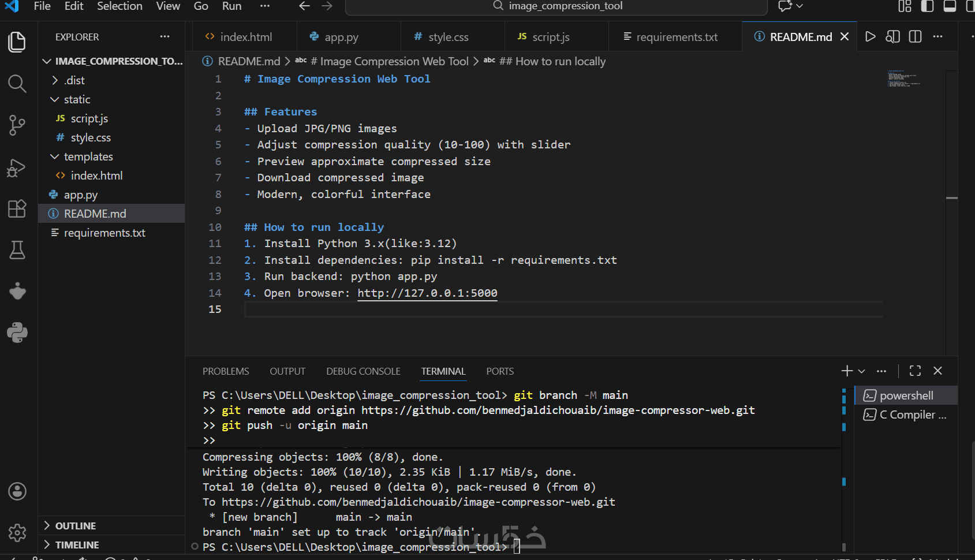975x560 pixels.
Task: Collapse the templates folder
Action: pyautogui.click(x=88, y=156)
